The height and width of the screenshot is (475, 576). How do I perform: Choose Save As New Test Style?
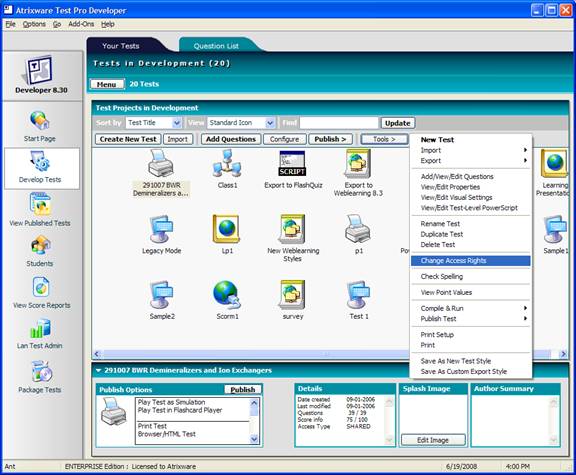(471, 361)
